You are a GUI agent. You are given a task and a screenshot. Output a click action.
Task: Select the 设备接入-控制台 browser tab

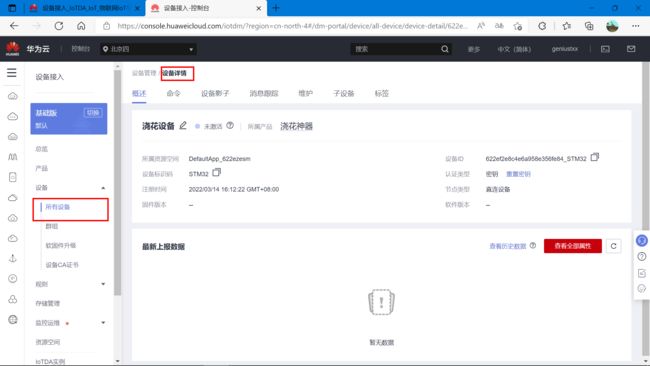coord(206,8)
